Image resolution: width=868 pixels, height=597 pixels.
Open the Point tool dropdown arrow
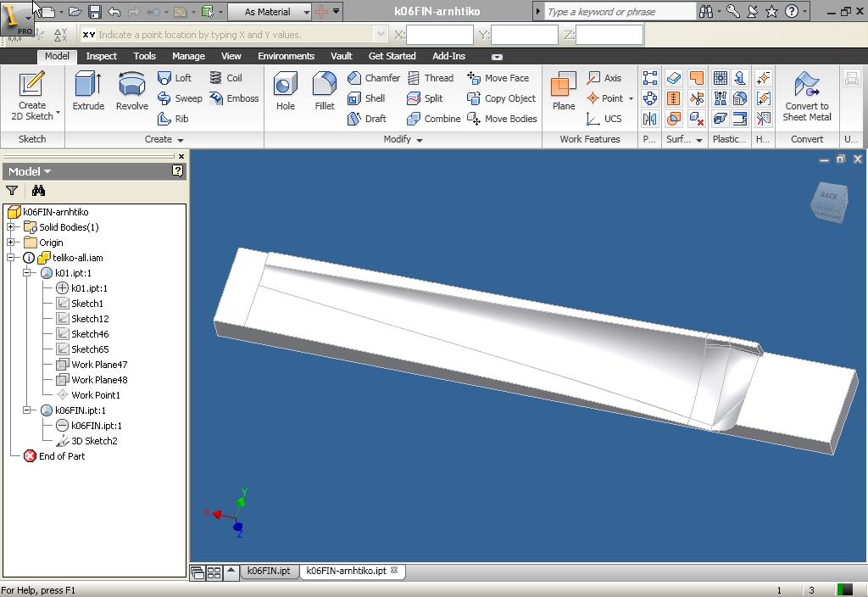[x=631, y=98]
